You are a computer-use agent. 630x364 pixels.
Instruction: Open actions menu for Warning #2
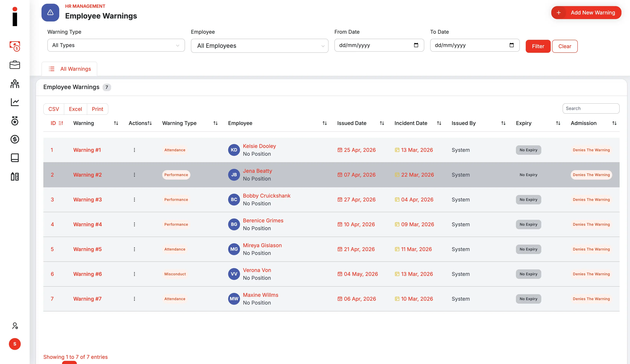(x=134, y=175)
